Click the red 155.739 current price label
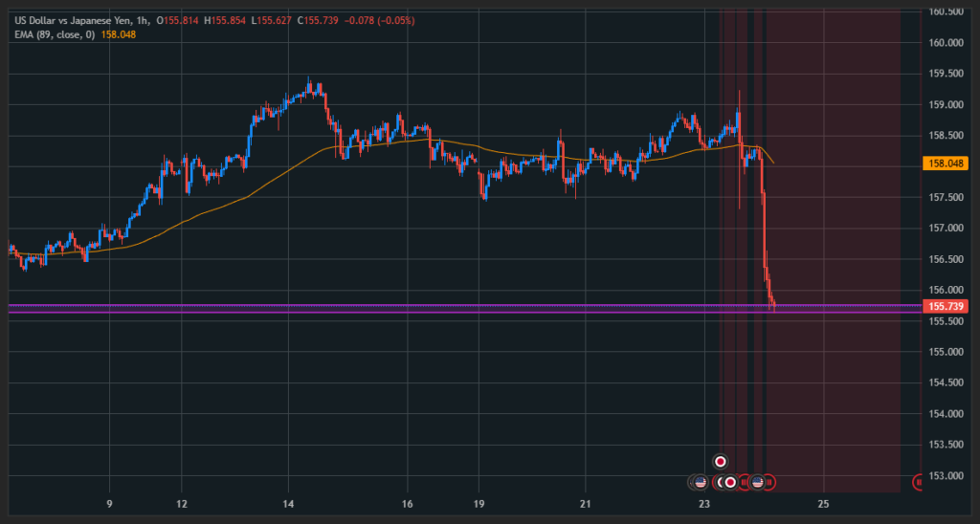 pyautogui.click(x=945, y=306)
